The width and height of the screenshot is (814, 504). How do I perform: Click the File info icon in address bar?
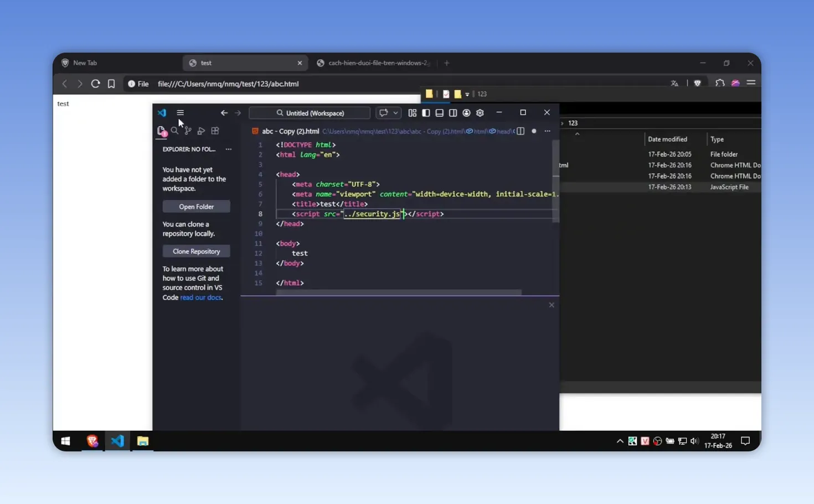click(x=138, y=84)
